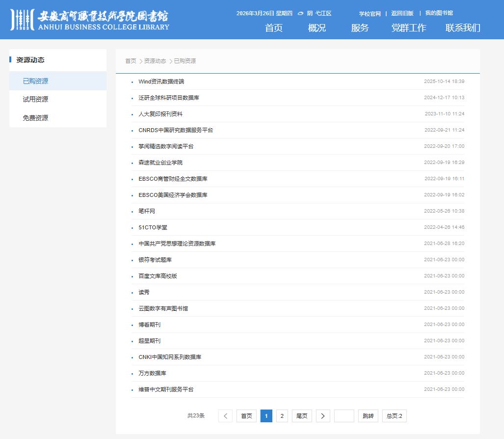Open the 学校官网 link
The image size is (504, 439).
pyautogui.click(x=370, y=14)
